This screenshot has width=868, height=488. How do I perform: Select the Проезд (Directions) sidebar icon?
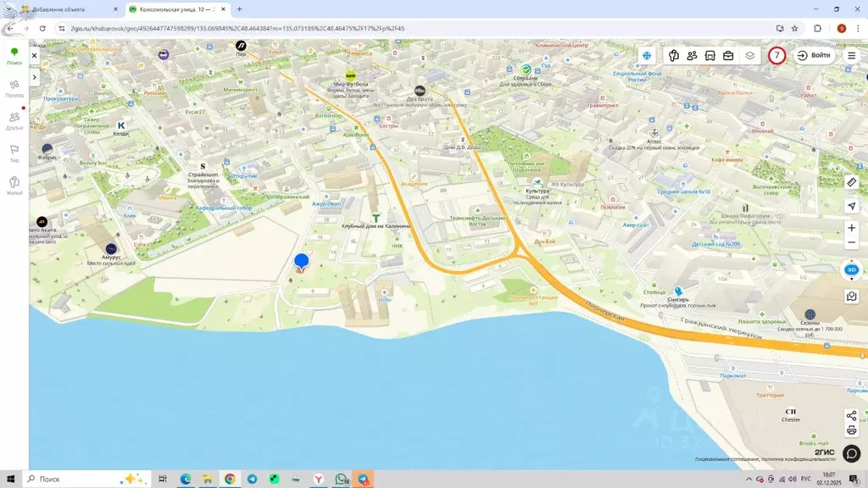[14, 88]
